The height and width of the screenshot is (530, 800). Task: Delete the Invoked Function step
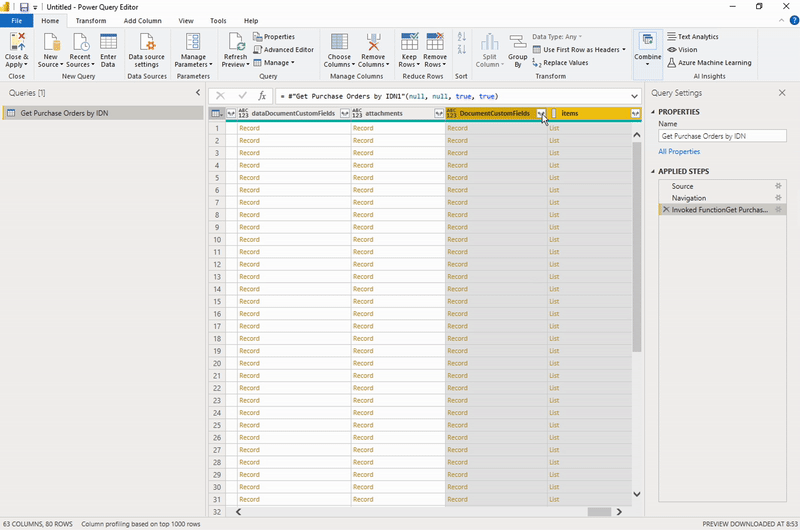(x=666, y=210)
